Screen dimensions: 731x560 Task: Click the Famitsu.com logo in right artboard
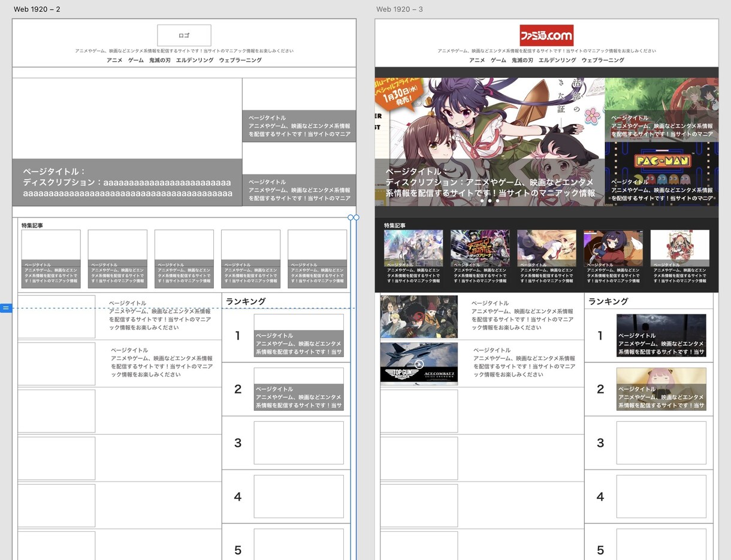click(x=546, y=35)
